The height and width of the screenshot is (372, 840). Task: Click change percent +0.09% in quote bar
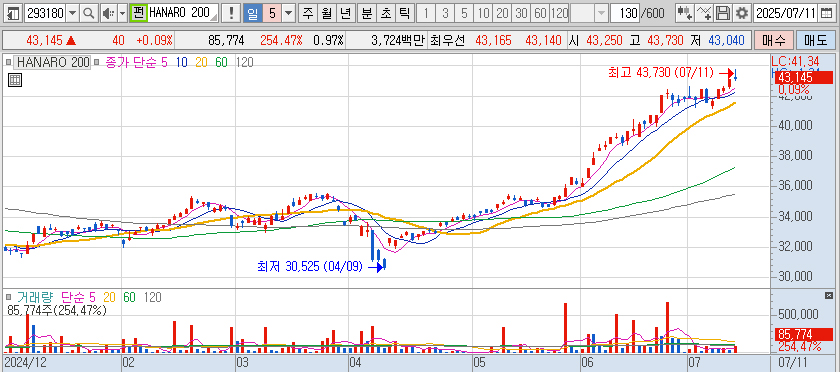pos(154,40)
